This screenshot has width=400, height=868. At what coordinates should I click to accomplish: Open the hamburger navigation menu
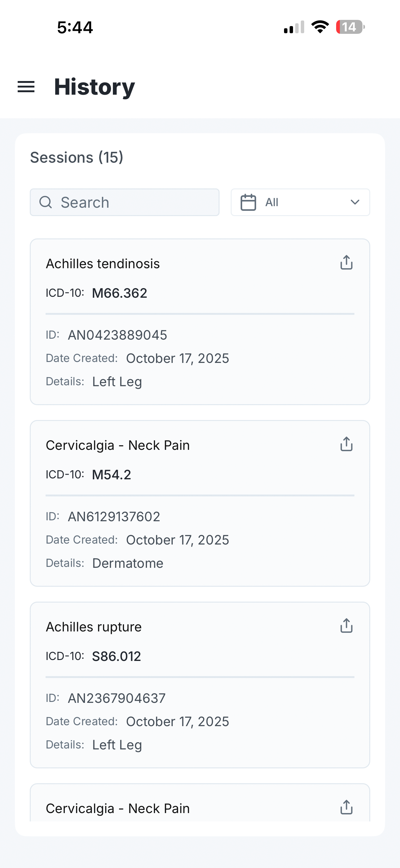26,87
